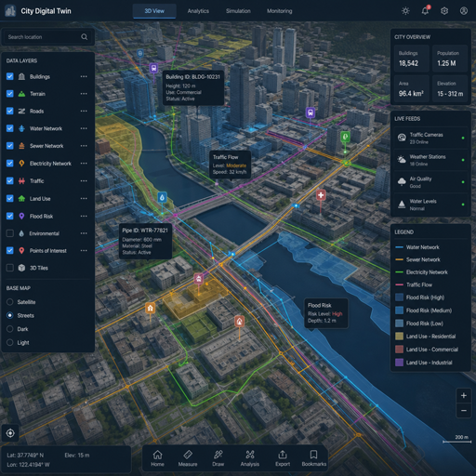Enable the 3D Tiles checkbox
476x476 pixels.
click(10, 268)
